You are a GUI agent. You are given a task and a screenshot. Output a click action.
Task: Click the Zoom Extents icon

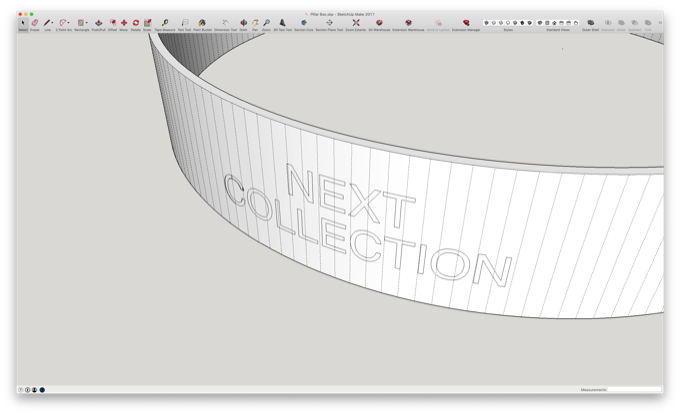[356, 23]
